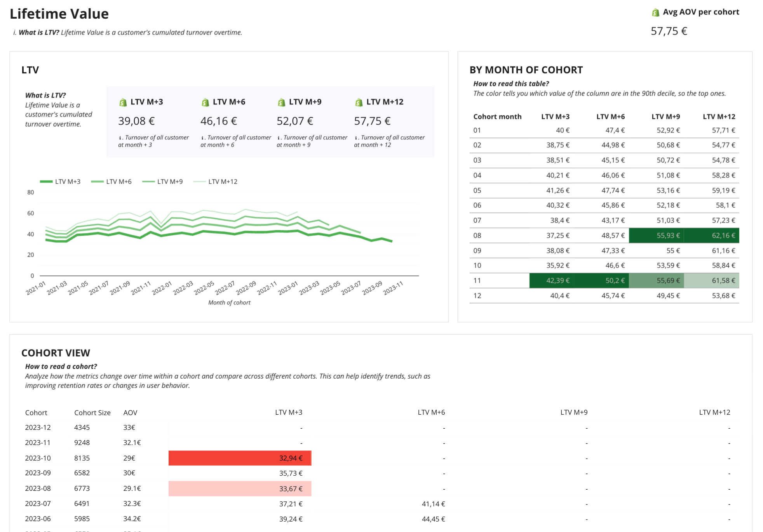Screen dimensions: 763x532
Task: Sort month table by LTV M+9 header
Action: [665, 116]
